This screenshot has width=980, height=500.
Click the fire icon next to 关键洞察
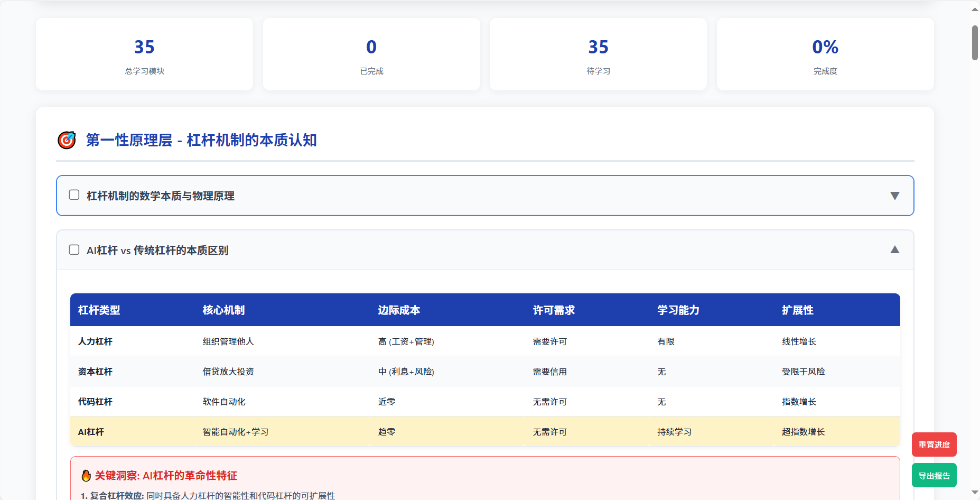[86, 476]
